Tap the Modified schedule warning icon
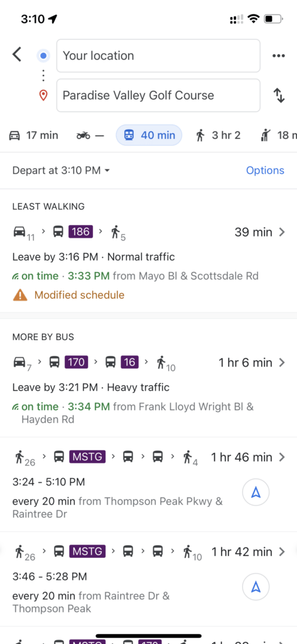Viewport: 297px width, 644px height. pos(20,295)
